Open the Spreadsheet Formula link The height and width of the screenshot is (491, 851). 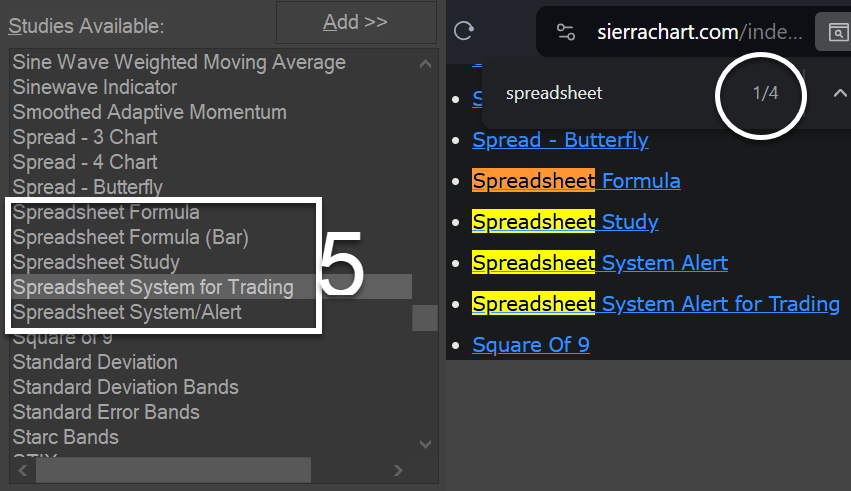point(576,181)
